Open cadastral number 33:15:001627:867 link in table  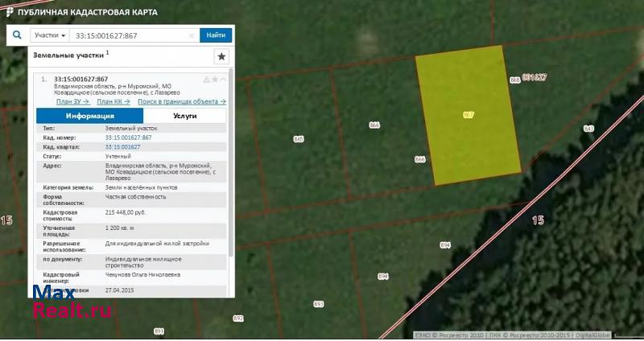pos(128,138)
